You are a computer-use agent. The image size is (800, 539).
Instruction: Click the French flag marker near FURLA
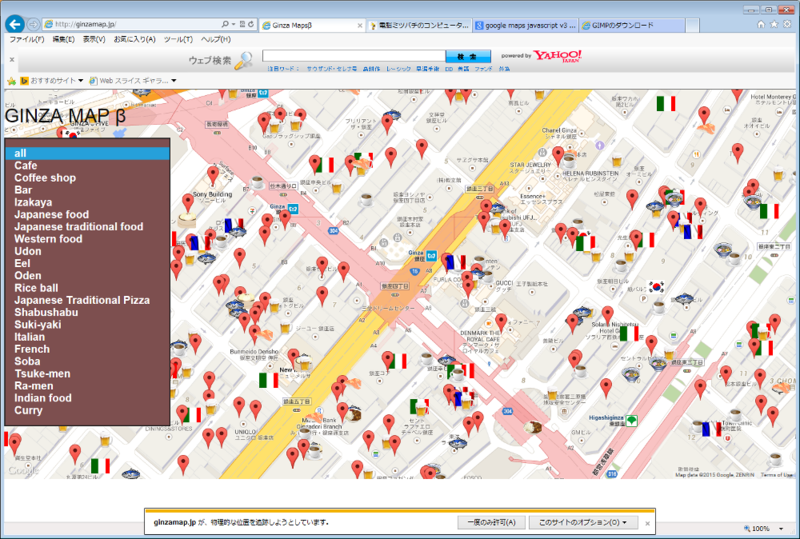(456, 262)
